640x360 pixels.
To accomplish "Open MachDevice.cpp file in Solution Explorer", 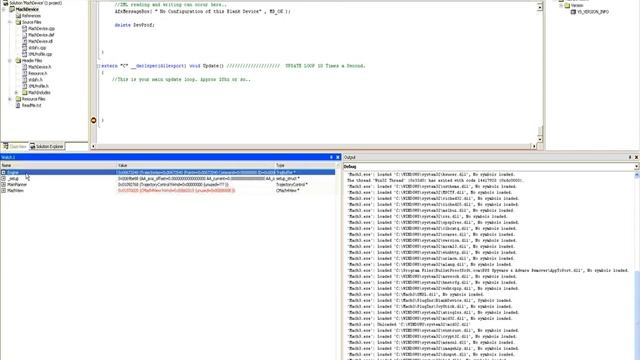I will click(x=41, y=29).
